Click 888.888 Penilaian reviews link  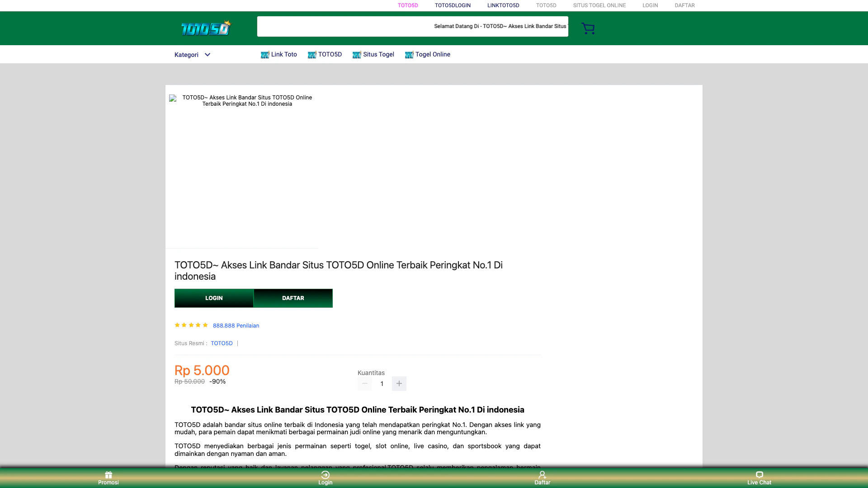[x=236, y=326]
